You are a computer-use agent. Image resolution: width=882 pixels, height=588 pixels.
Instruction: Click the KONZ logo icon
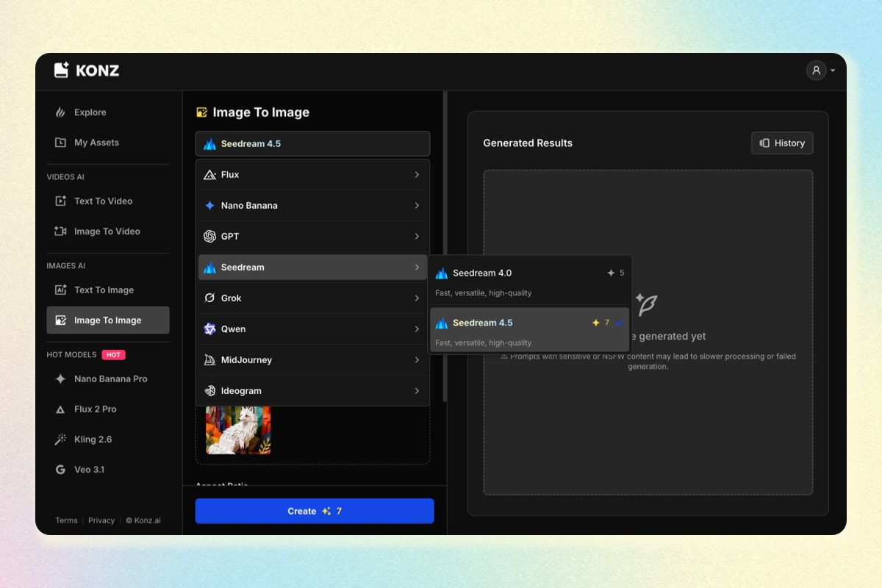tap(62, 70)
